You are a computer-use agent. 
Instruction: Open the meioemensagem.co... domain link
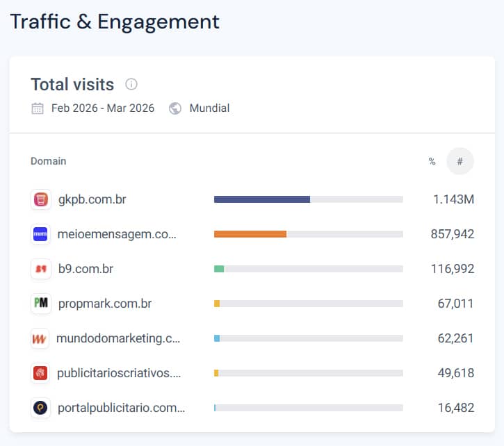[117, 234]
